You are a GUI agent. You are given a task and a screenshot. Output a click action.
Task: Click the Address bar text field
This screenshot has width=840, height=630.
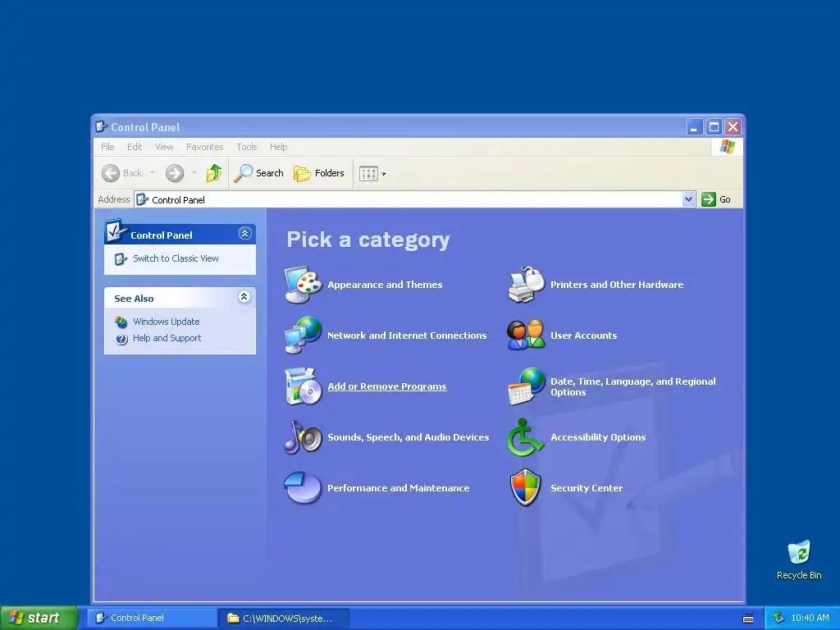(x=409, y=199)
